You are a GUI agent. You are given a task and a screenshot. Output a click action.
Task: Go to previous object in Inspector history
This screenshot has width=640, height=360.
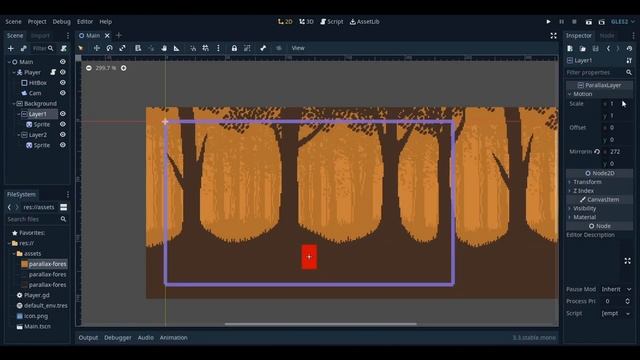click(608, 49)
